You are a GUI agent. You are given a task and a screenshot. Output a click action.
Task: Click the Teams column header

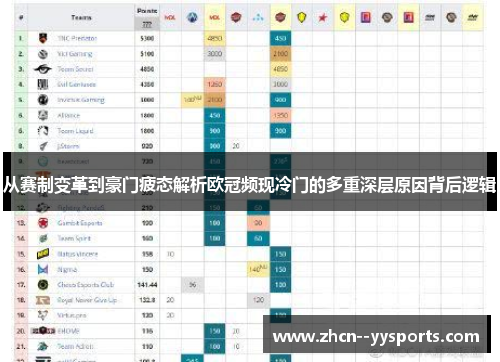tap(81, 17)
